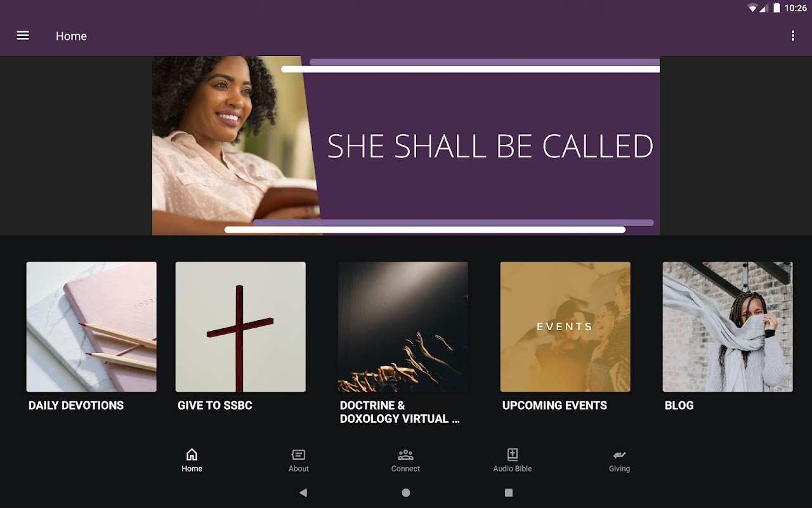Click the BLOG text label
The height and width of the screenshot is (508, 812).
(x=679, y=405)
